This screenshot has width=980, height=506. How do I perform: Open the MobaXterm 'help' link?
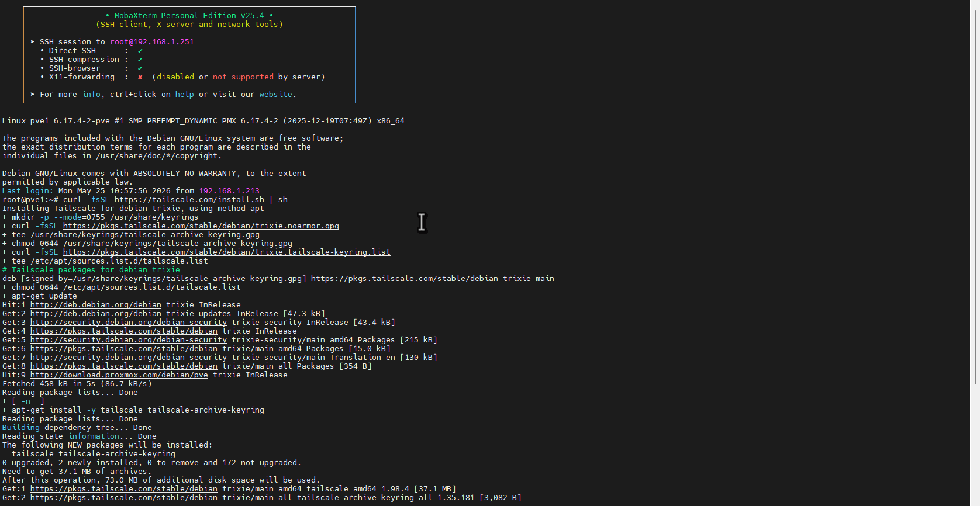[x=184, y=95]
